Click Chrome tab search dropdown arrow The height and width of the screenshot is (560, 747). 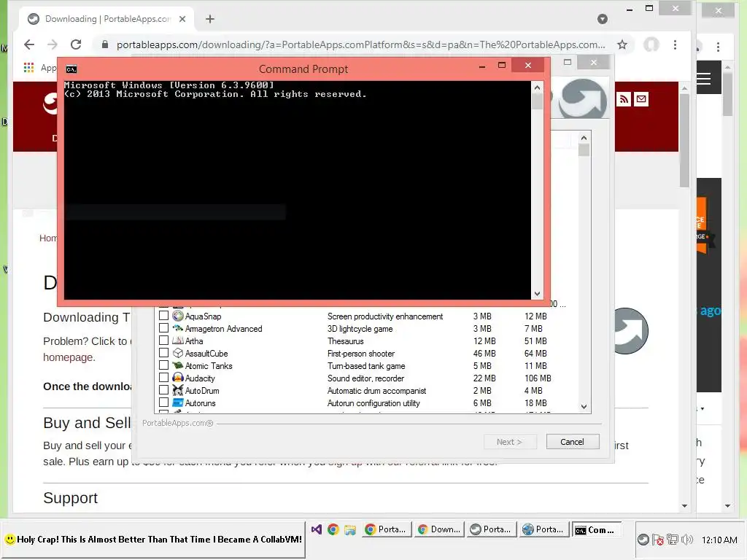tap(603, 19)
